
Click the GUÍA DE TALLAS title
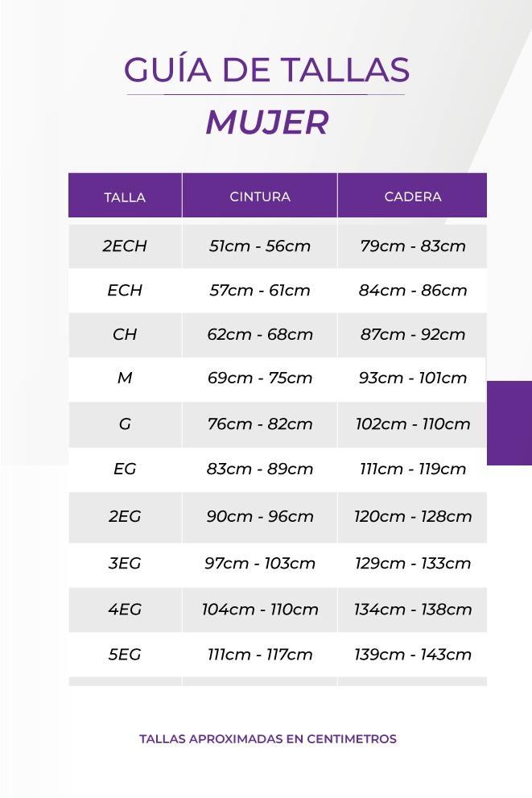pyautogui.click(x=266, y=70)
